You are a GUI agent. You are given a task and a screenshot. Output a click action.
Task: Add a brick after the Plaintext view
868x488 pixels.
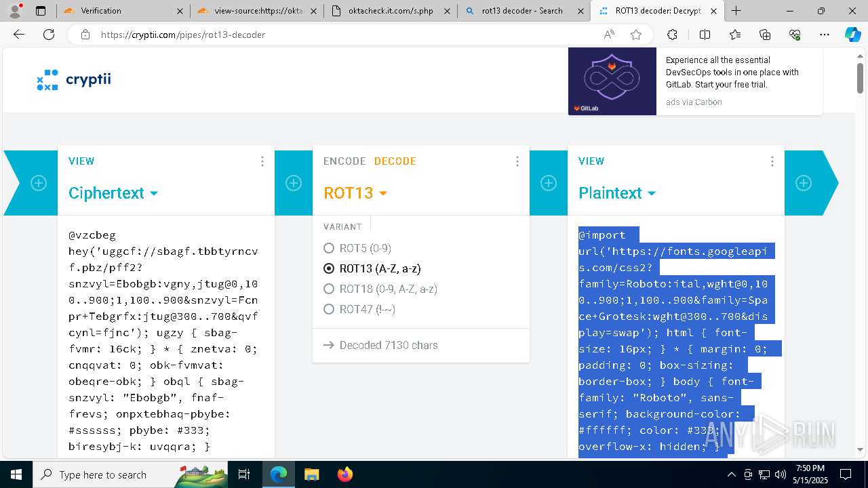[x=804, y=183]
